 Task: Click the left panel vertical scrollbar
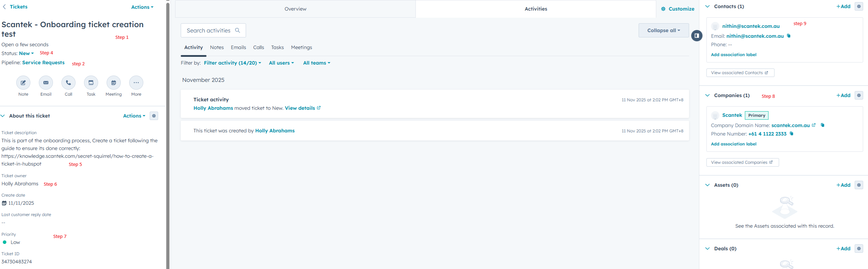(168, 134)
